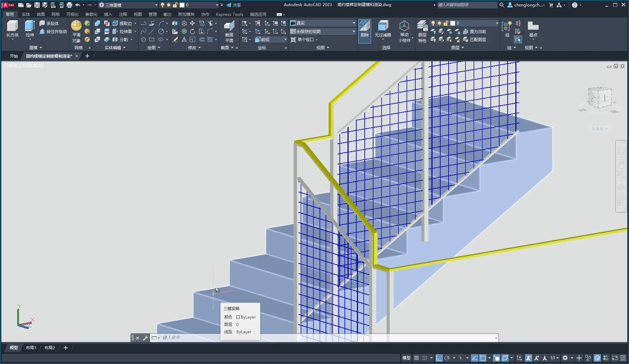629x364 pixels.
Task: Open the 三维建模 workspace dropdown
Action: click(128, 5)
